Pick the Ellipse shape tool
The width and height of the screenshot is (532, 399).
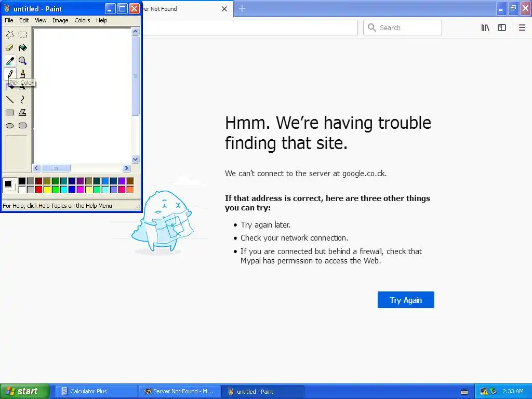coord(10,126)
